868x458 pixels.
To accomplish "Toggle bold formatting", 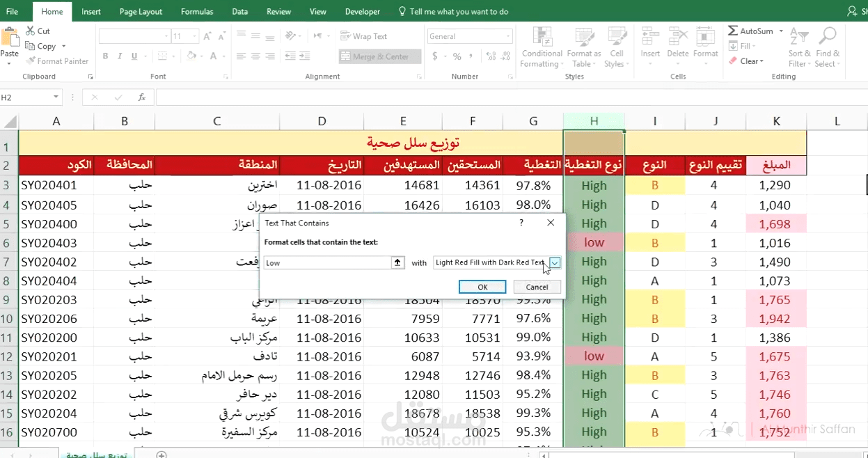I will tap(105, 54).
